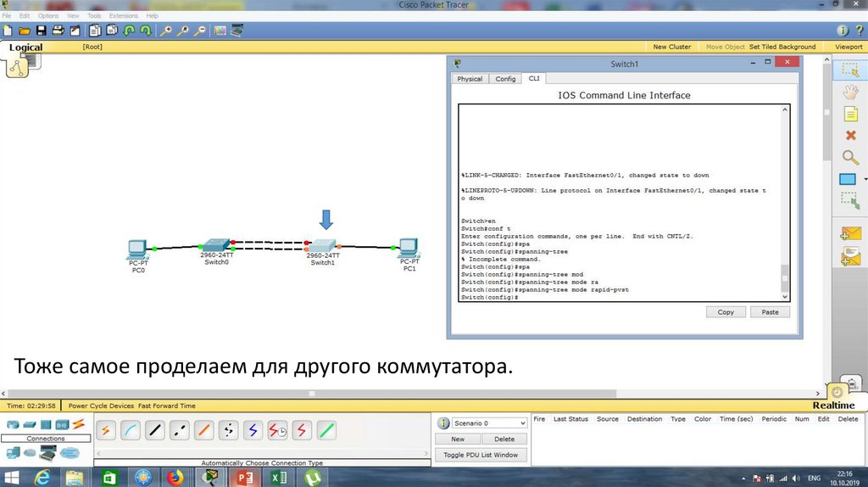This screenshot has height=487, width=868.
Task: Click Delete scenario button
Action: [504, 439]
